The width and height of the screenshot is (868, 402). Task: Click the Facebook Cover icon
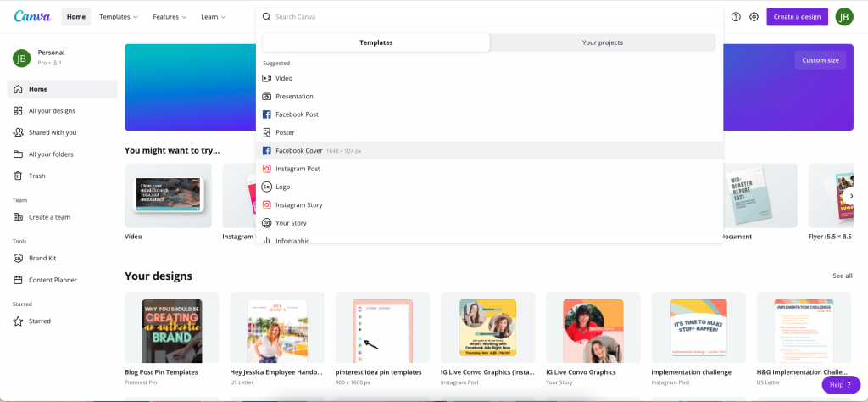coord(267,151)
